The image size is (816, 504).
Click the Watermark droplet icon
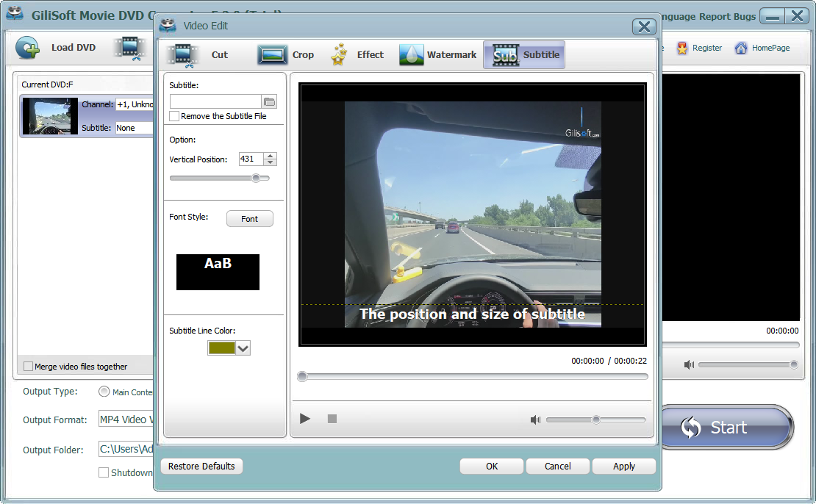[x=411, y=54]
